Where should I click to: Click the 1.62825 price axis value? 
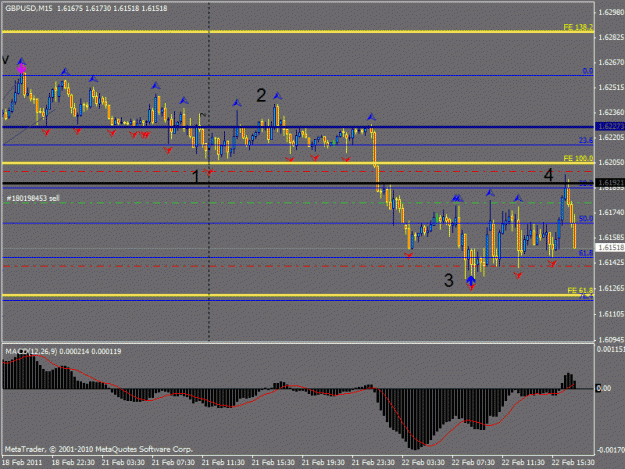pyautogui.click(x=611, y=37)
